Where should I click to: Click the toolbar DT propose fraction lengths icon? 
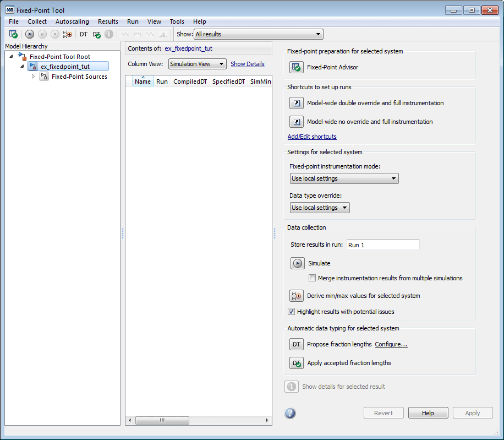[84, 34]
